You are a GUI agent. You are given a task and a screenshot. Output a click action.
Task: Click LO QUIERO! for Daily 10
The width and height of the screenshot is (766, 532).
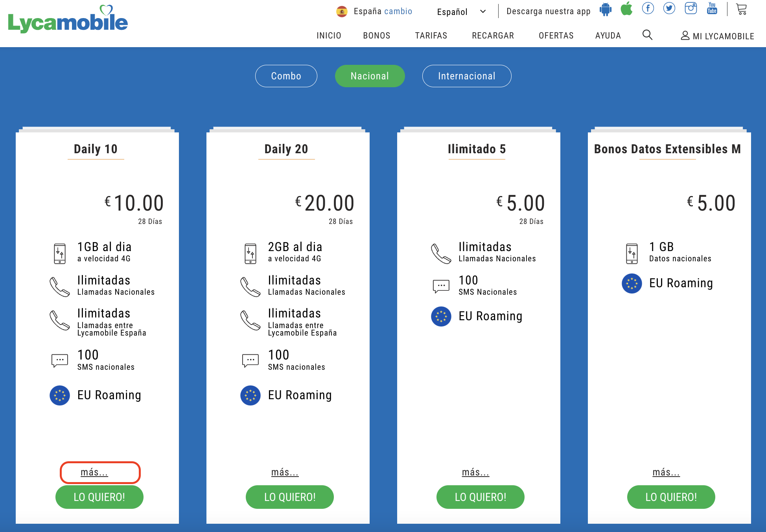(99, 497)
